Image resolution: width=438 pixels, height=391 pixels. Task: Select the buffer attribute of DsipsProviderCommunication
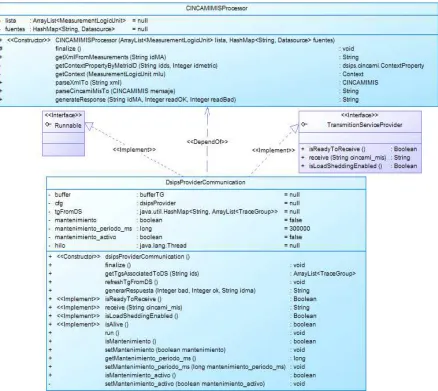(63, 195)
